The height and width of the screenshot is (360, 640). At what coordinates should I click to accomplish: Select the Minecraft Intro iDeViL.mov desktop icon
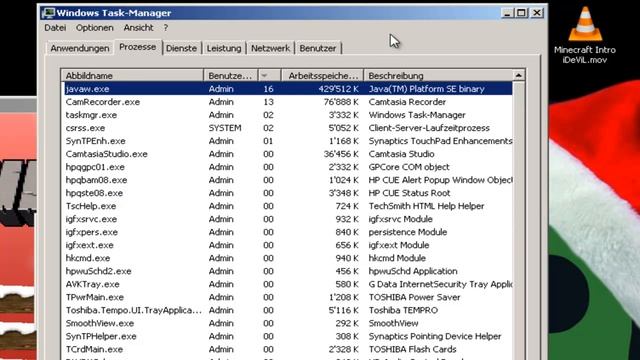pos(585,36)
